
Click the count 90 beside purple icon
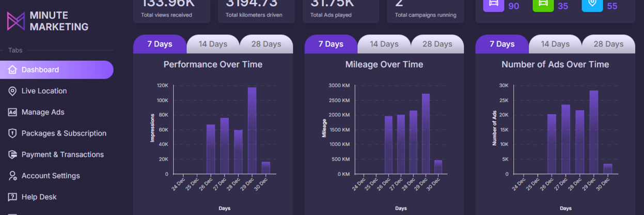click(x=514, y=6)
